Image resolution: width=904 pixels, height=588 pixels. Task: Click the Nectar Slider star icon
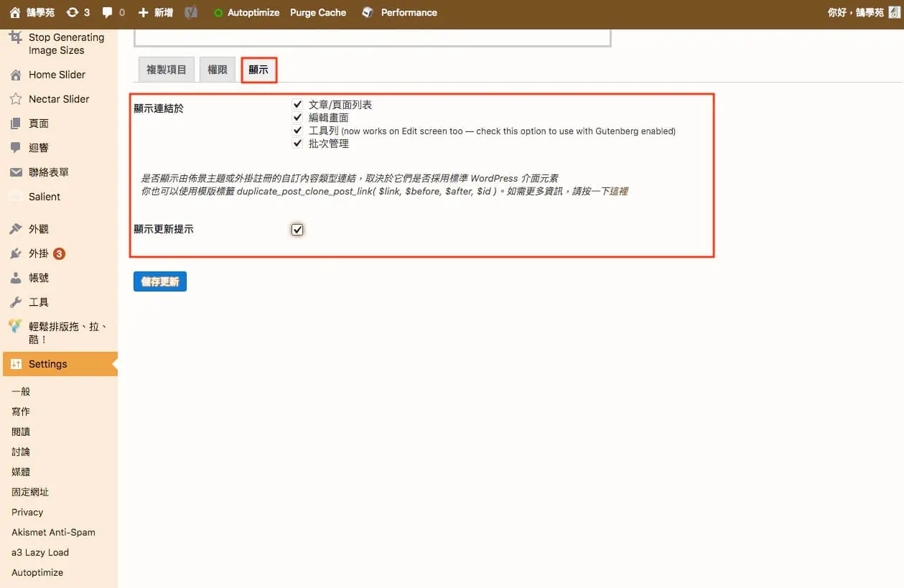(16, 99)
